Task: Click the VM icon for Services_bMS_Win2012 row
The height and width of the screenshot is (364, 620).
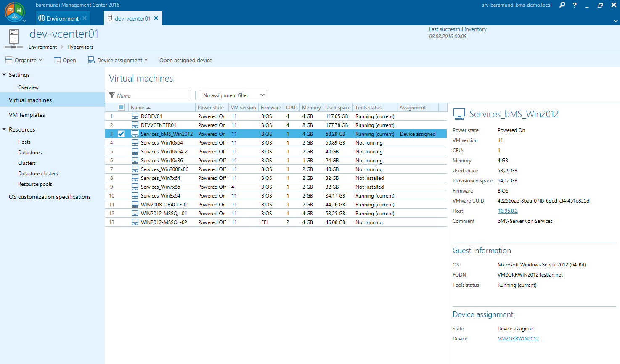Action: (135, 134)
